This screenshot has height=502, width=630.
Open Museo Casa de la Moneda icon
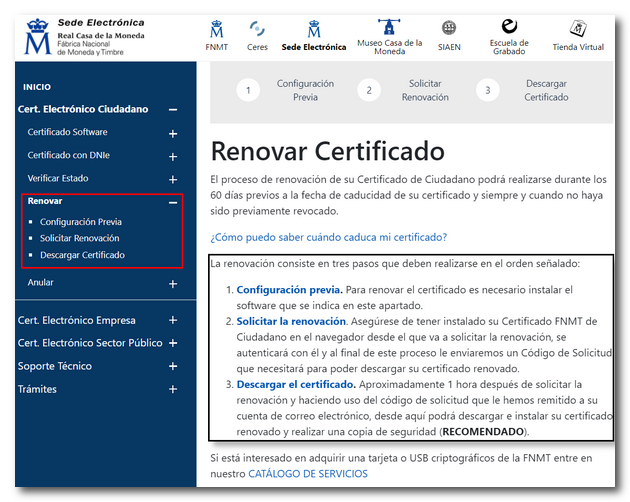point(388,27)
